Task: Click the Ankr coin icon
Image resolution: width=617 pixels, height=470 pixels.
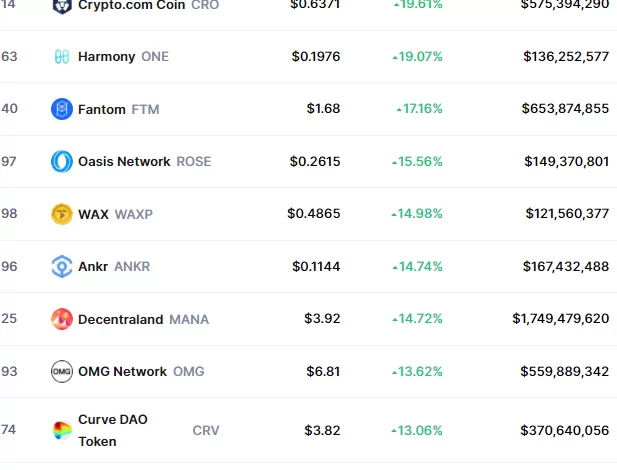Action: coord(62,267)
